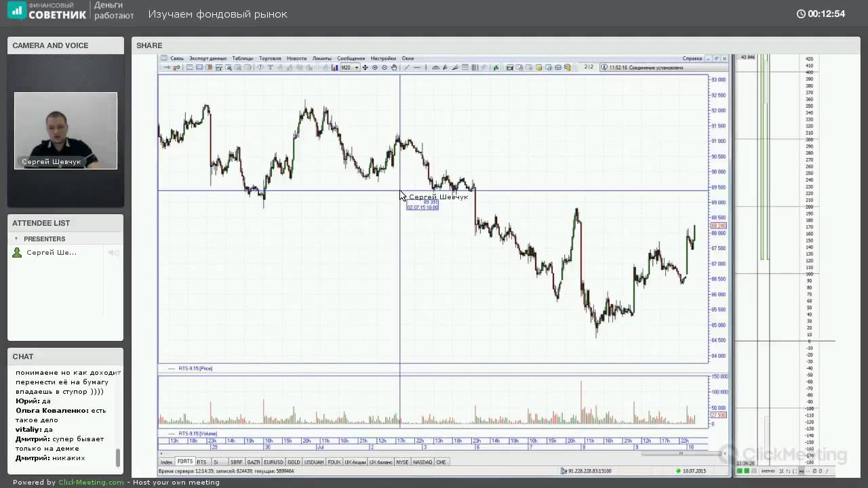Open the Таблицы menu
This screenshot has height=488, width=868.
point(242,58)
